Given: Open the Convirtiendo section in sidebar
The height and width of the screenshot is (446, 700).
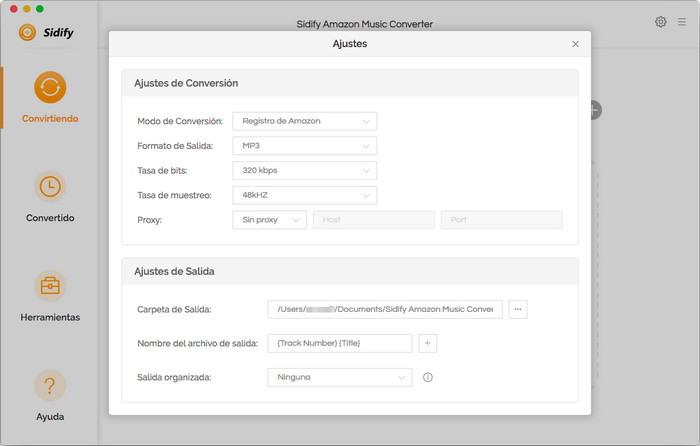Looking at the screenshot, I should click(x=50, y=97).
